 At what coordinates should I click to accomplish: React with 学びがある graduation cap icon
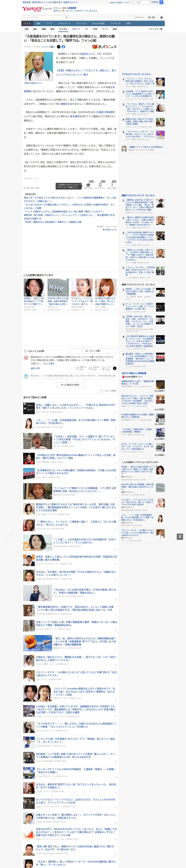coord(89,185)
